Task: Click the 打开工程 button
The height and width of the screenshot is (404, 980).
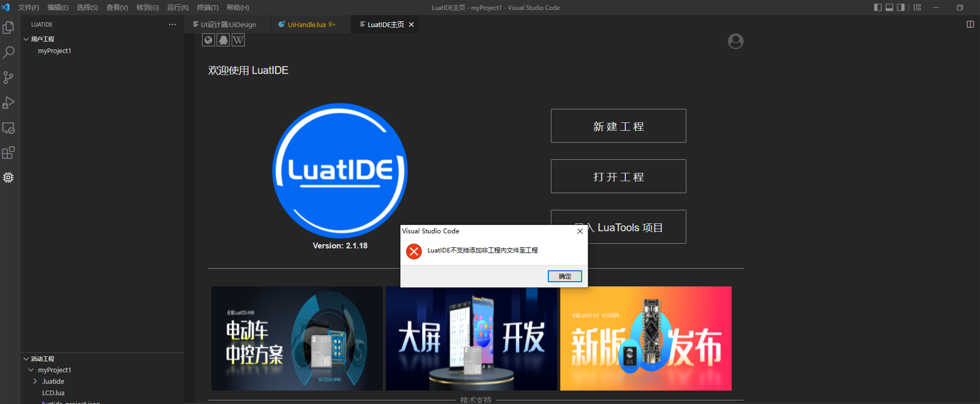Action: click(619, 176)
